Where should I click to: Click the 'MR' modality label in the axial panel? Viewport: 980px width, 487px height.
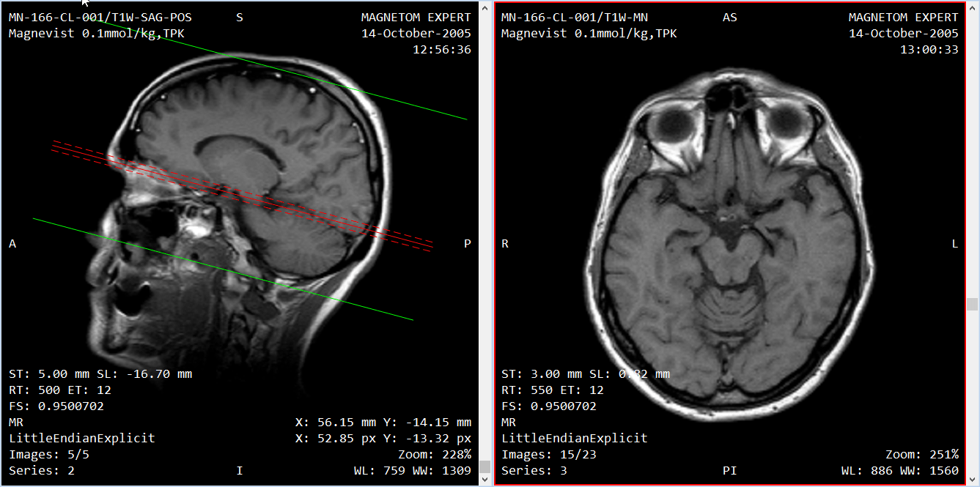click(x=509, y=423)
